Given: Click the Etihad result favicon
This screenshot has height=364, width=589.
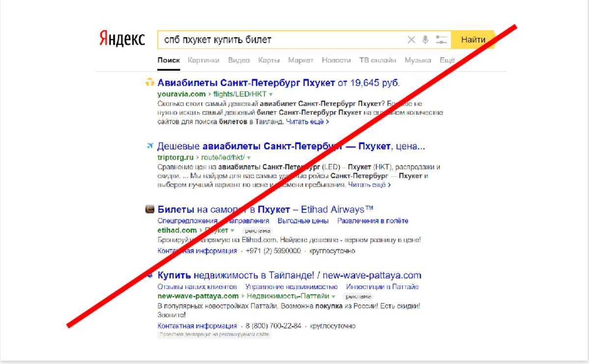Looking at the screenshot, I should (150, 209).
